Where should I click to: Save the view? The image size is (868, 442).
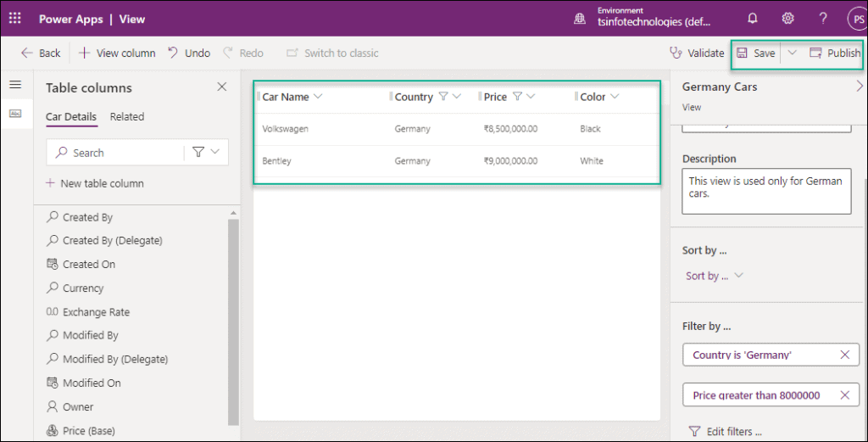click(x=756, y=53)
